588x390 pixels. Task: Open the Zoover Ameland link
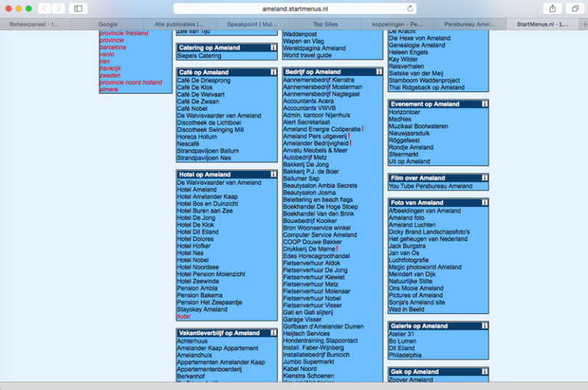point(410,379)
